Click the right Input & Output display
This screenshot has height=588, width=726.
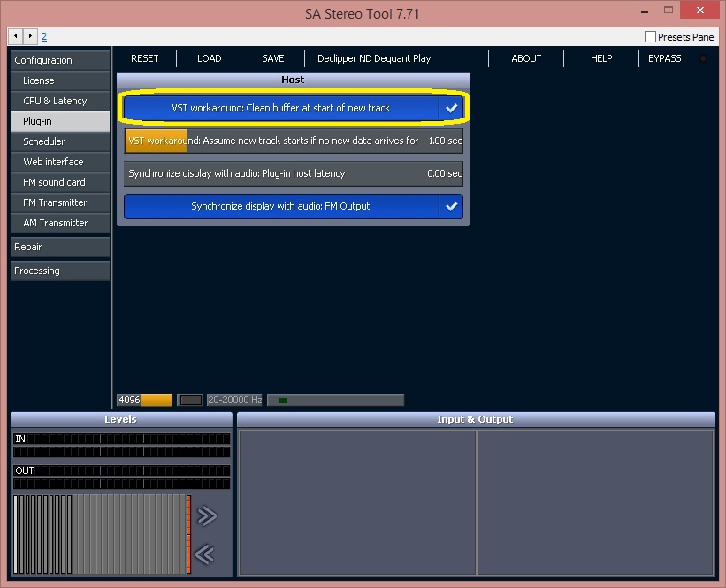point(595,502)
